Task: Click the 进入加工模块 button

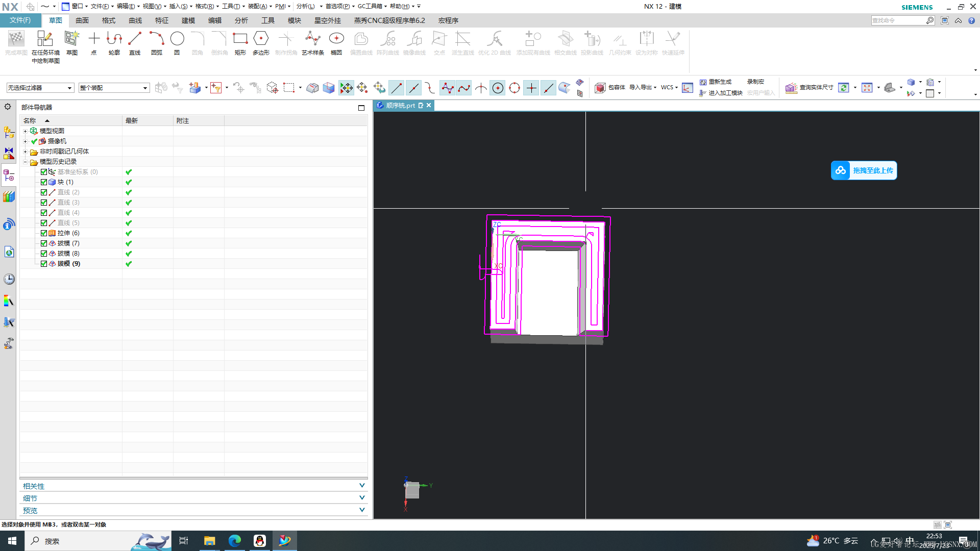Action: point(721,93)
